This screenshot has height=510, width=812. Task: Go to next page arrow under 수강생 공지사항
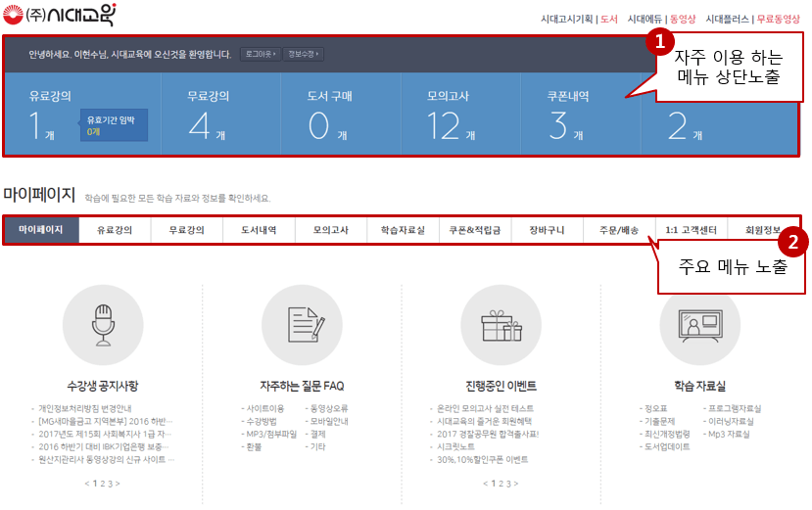(118, 484)
